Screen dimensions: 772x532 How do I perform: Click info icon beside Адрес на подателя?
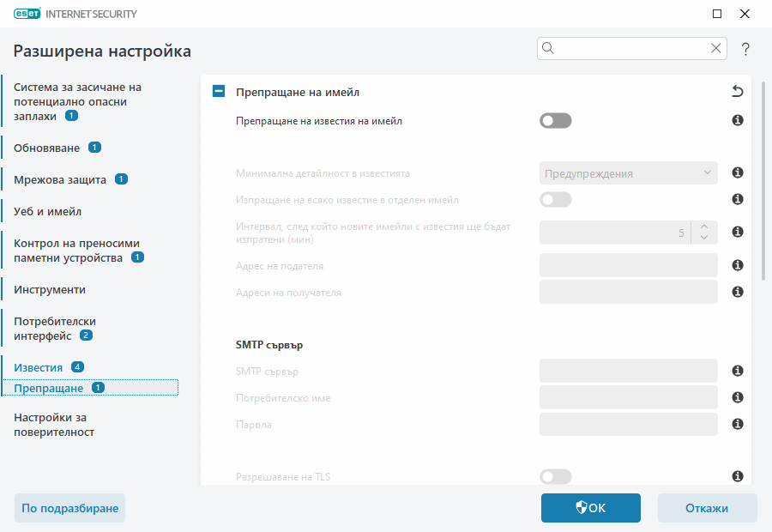click(737, 265)
